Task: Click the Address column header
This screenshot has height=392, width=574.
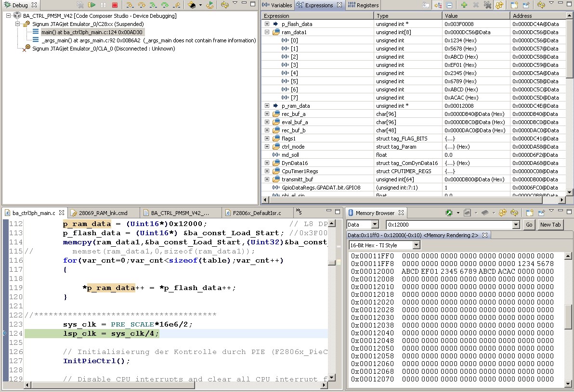Action: point(537,16)
